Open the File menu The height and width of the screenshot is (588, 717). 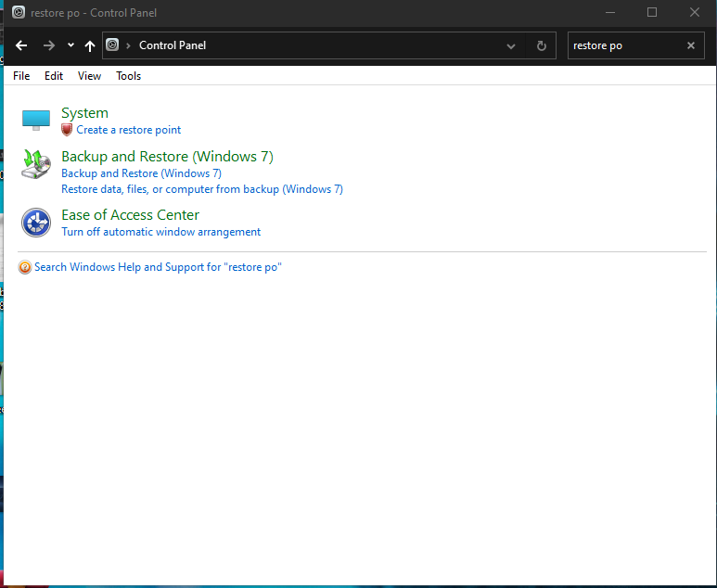[x=21, y=76]
